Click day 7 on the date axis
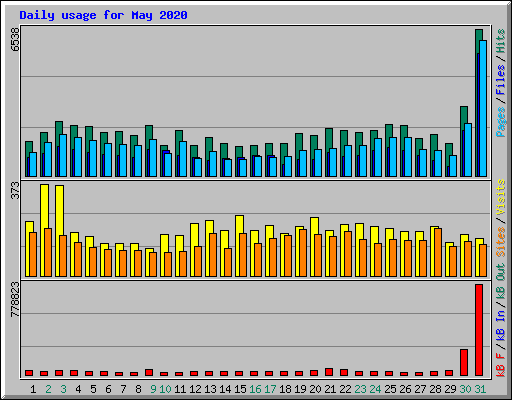Image resolution: width=512 pixels, height=400 pixels. (x=123, y=389)
